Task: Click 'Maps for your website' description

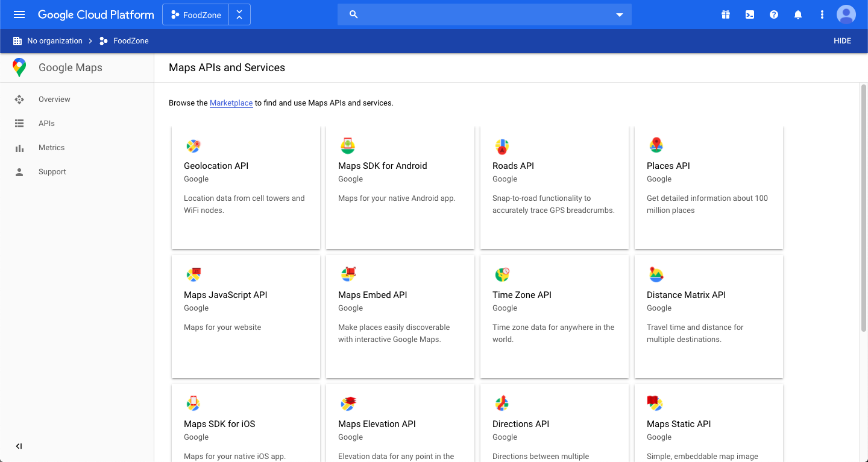Action: click(222, 328)
